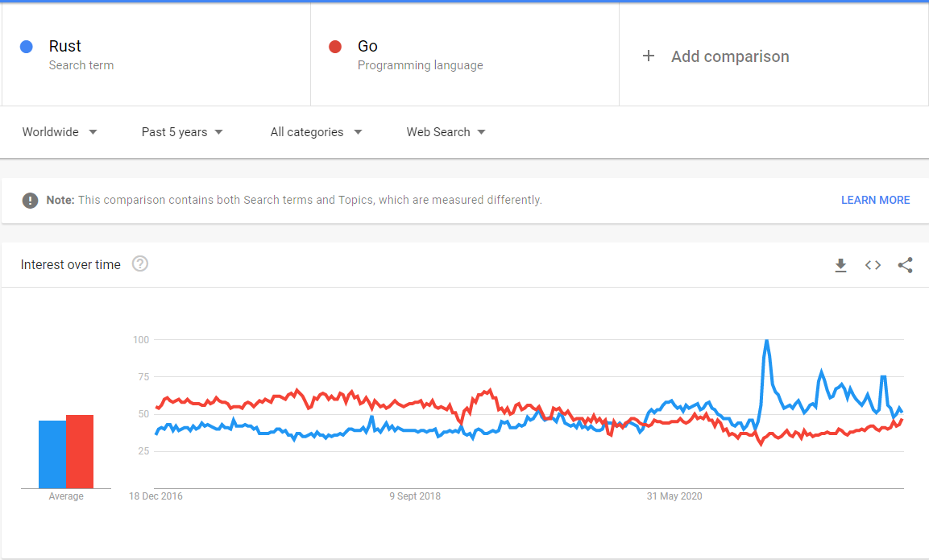Click the blue average bar for Rust

coord(52,455)
